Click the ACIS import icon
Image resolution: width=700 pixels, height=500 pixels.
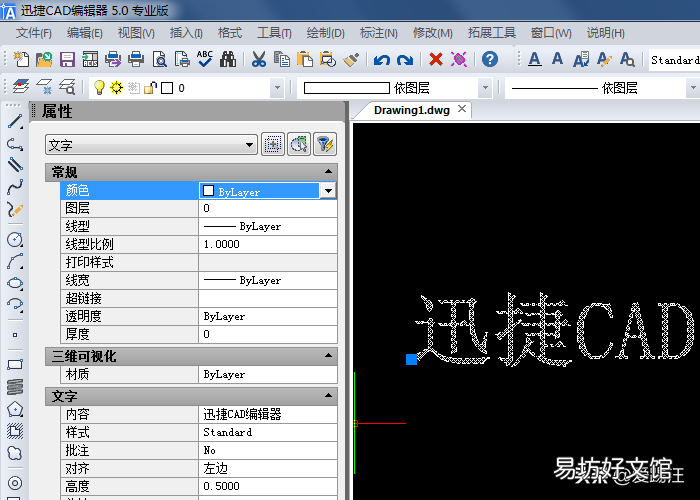(90, 59)
